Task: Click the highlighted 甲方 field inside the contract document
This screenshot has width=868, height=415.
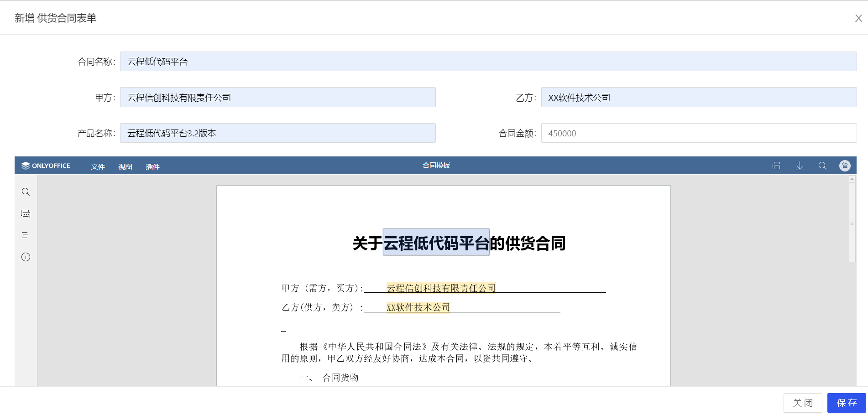Action: 440,288
